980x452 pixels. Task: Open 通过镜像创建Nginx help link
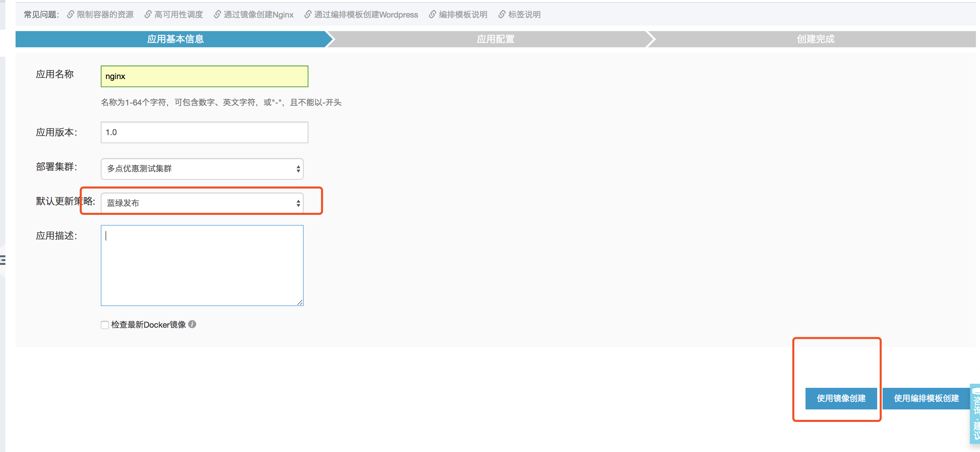258,15
